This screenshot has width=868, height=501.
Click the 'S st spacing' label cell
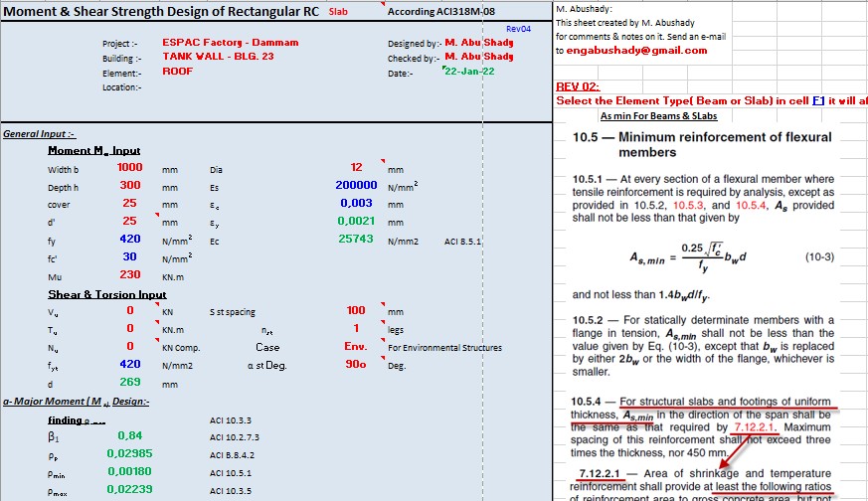click(x=233, y=312)
